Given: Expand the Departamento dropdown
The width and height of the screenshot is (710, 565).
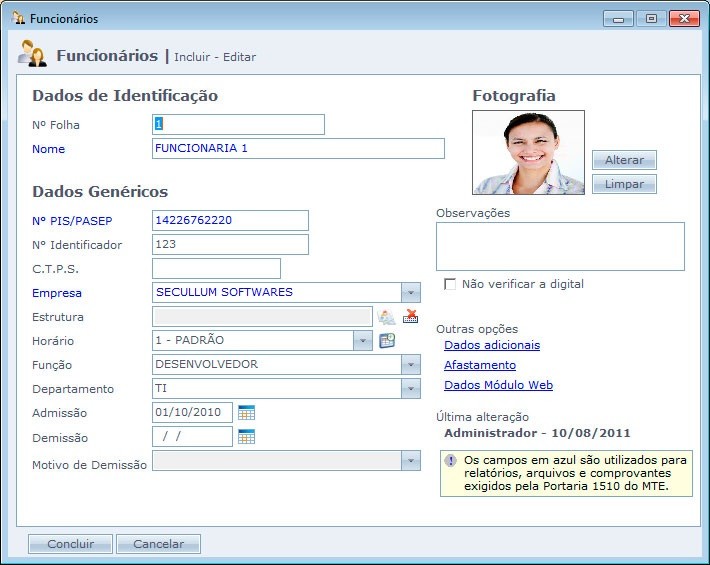Looking at the screenshot, I should pos(410,389).
